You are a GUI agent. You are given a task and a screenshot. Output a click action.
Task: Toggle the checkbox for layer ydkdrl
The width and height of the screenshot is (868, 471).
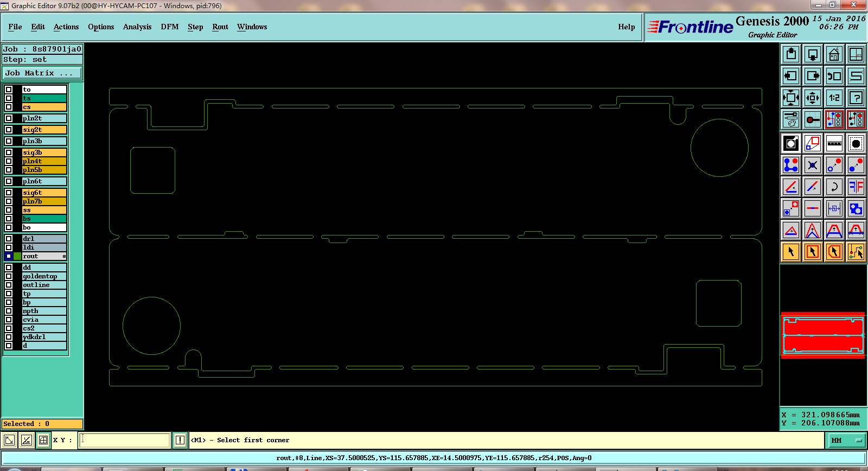(x=9, y=337)
